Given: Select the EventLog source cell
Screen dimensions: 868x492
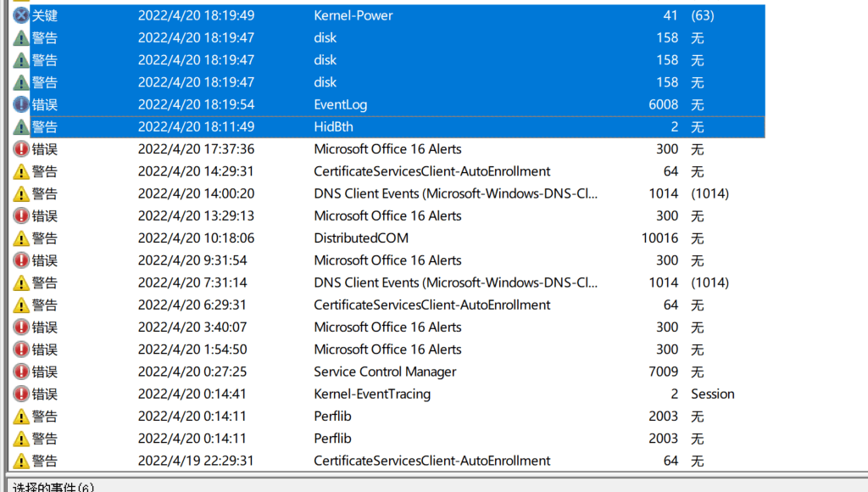Looking at the screenshot, I should coord(341,104).
